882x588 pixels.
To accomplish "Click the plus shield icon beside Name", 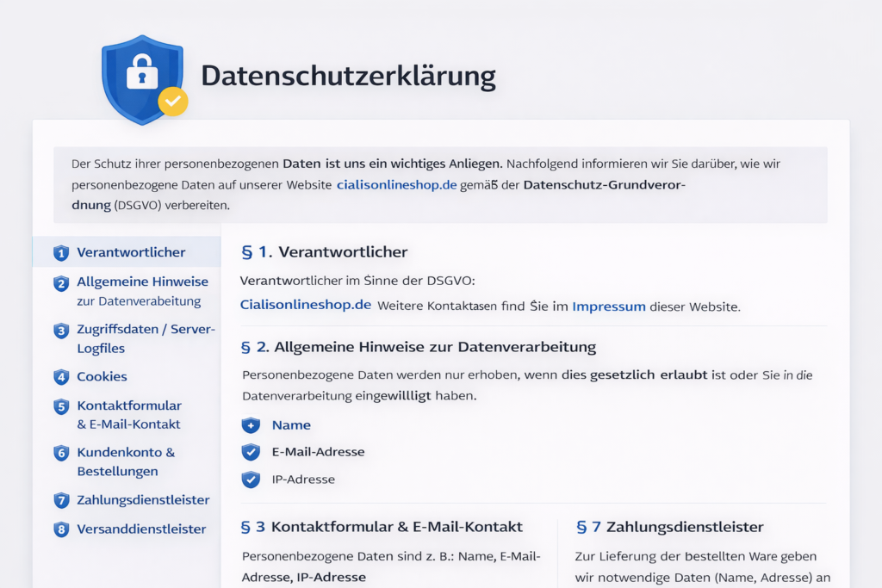I will click(x=251, y=425).
